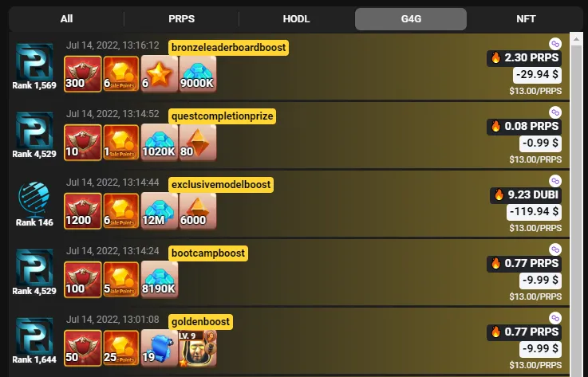Click the goldenboost yellow tag

click(x=200, y=322)
